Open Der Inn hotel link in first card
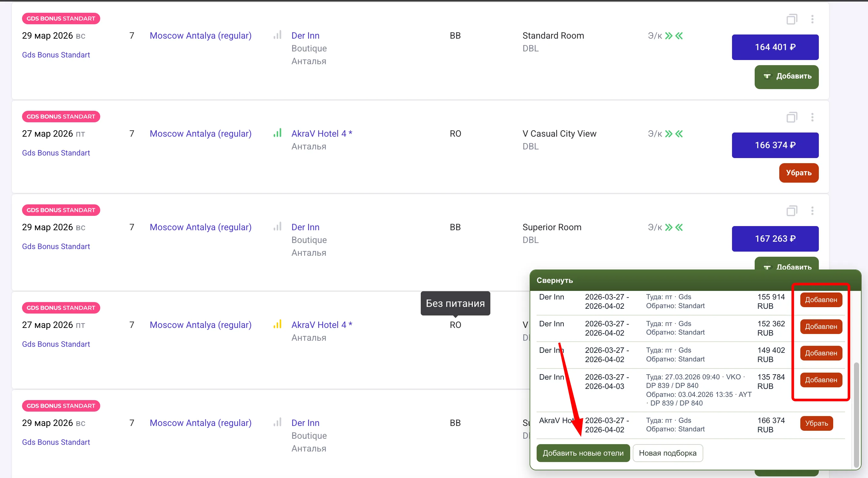 [305, 36]
